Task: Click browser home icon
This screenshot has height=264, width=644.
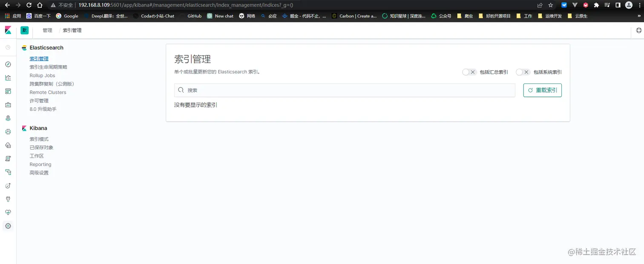Action: tap(40, 5)
